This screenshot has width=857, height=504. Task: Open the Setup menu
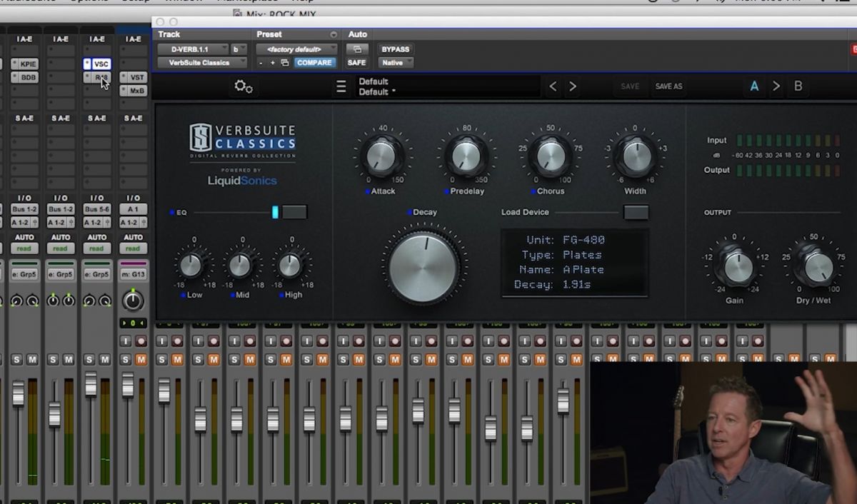click(x=135, y=1)
